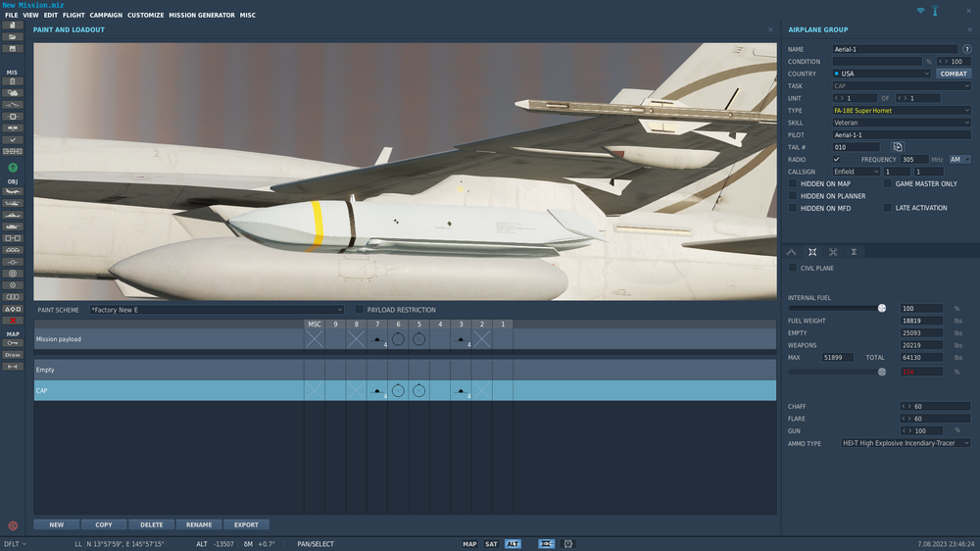Click the EXPORT payload button
980x551 pixels.
tap(246, 525)
